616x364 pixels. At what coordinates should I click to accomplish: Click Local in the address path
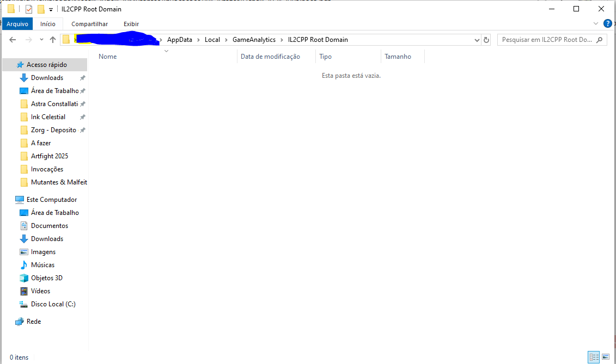tap(212, 40)
